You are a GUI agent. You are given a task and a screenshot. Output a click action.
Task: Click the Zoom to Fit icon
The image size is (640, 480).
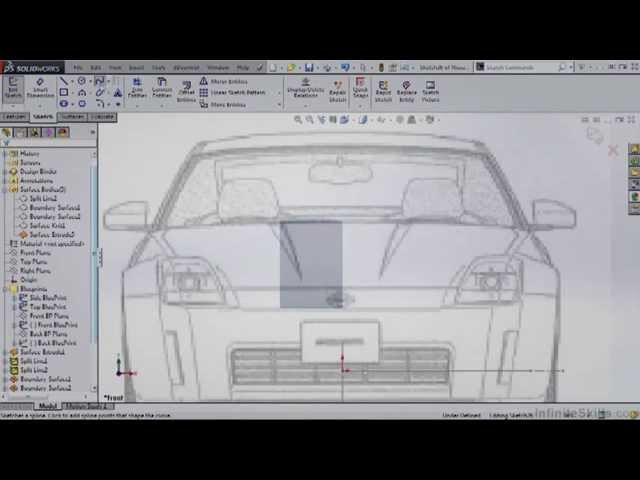tap(298, 120)
